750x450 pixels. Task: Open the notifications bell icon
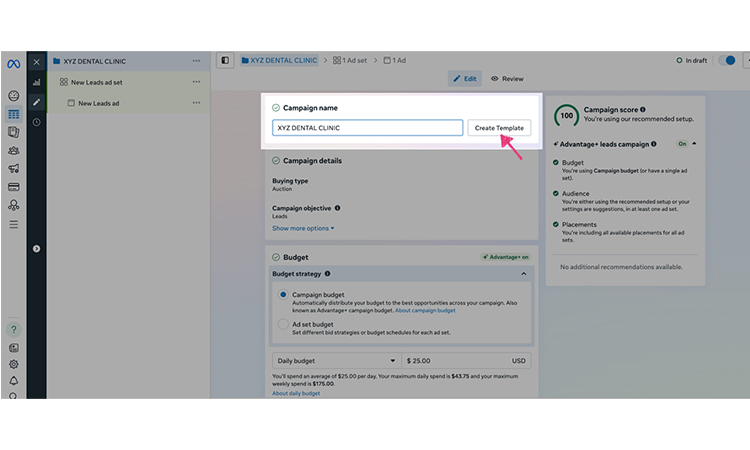tap(13, 381)
